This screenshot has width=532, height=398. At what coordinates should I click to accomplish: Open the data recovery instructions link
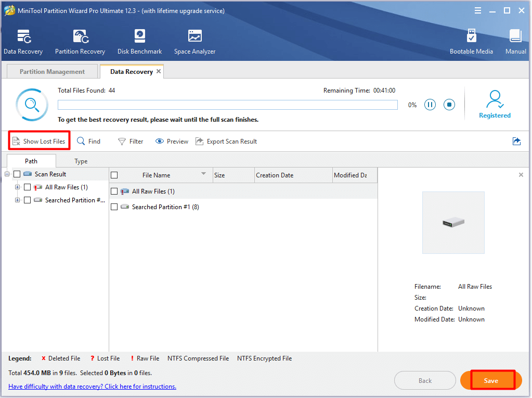92,386
